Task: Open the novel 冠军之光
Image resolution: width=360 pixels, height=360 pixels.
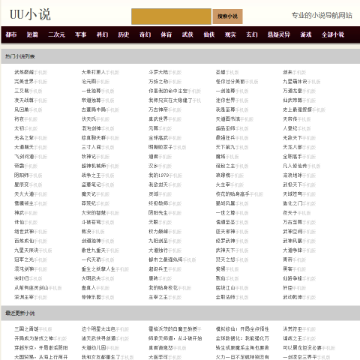Action: [x=24, y=259]
